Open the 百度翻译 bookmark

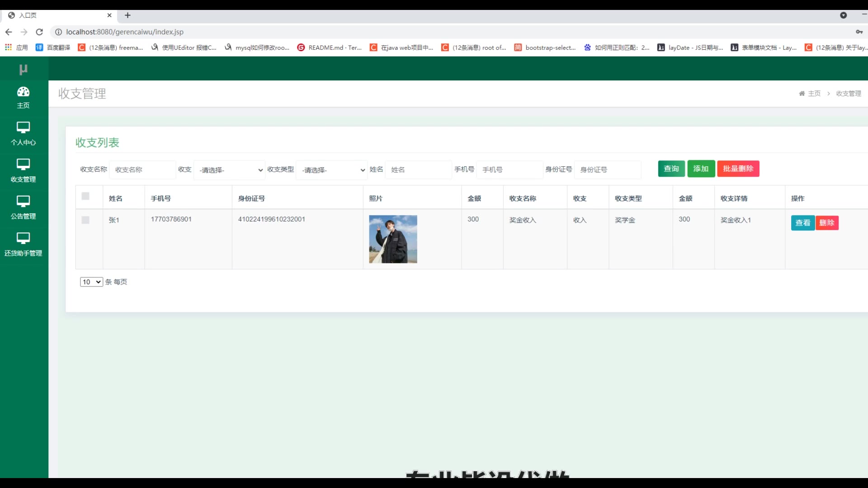53,47
